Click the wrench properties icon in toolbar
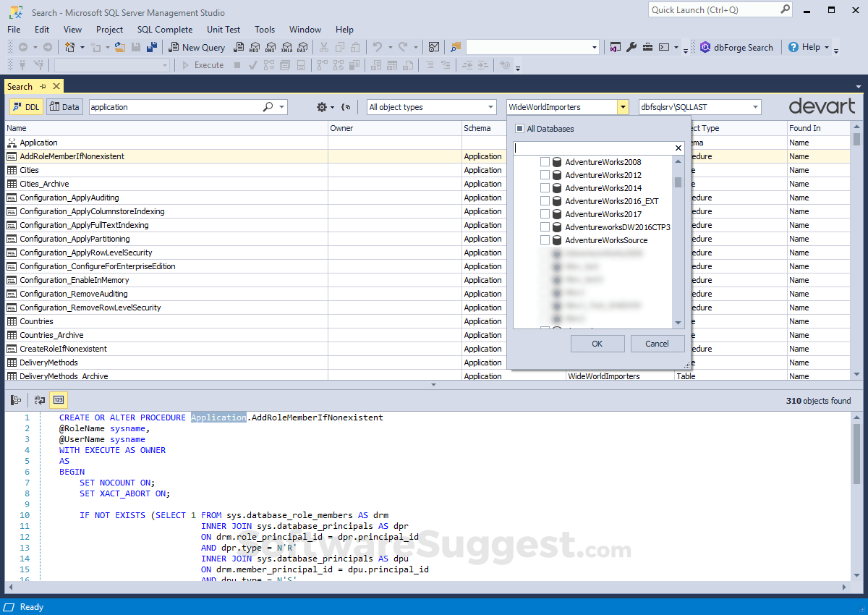This screenshot has height=615, width=868. point(631,48)
